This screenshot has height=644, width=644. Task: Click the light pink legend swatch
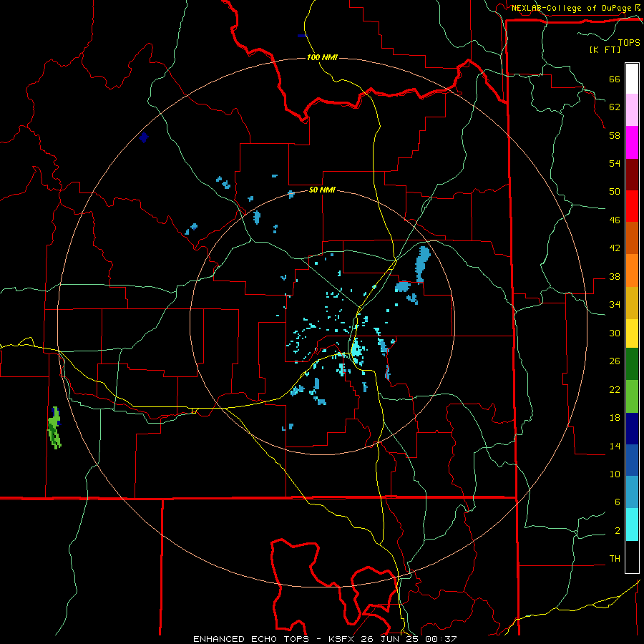point(632,109)
